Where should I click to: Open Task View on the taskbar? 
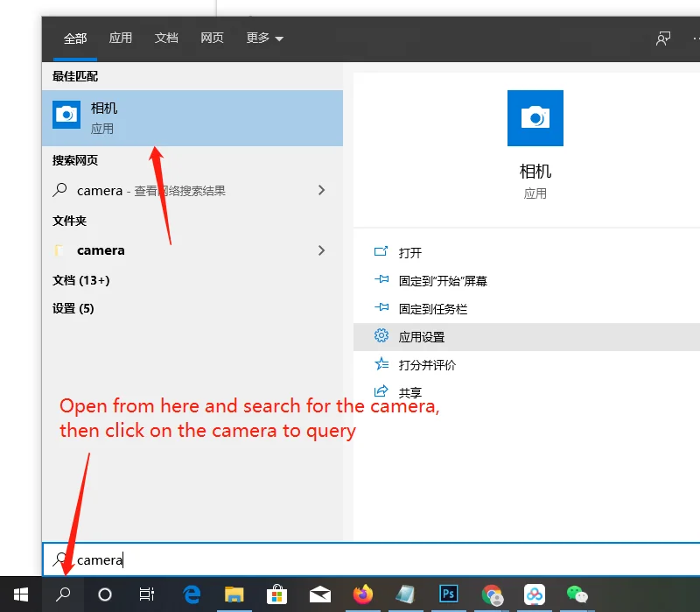146,594
